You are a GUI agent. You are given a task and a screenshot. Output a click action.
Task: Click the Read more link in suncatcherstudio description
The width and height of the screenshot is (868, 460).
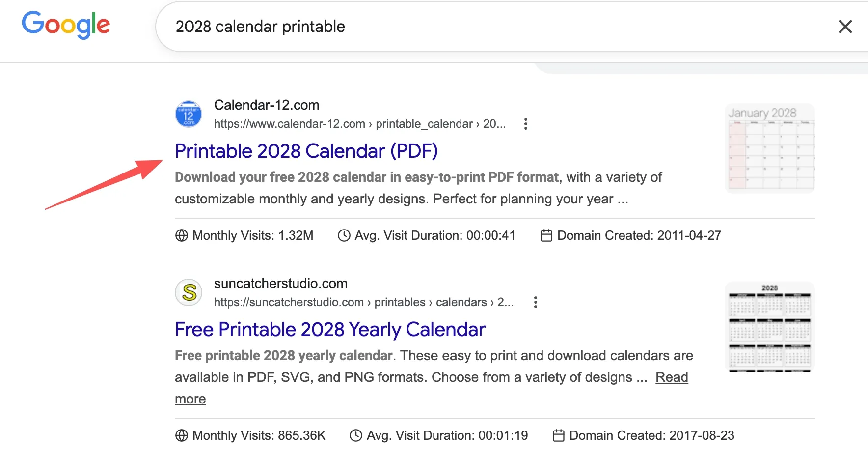tap(672, 377)
